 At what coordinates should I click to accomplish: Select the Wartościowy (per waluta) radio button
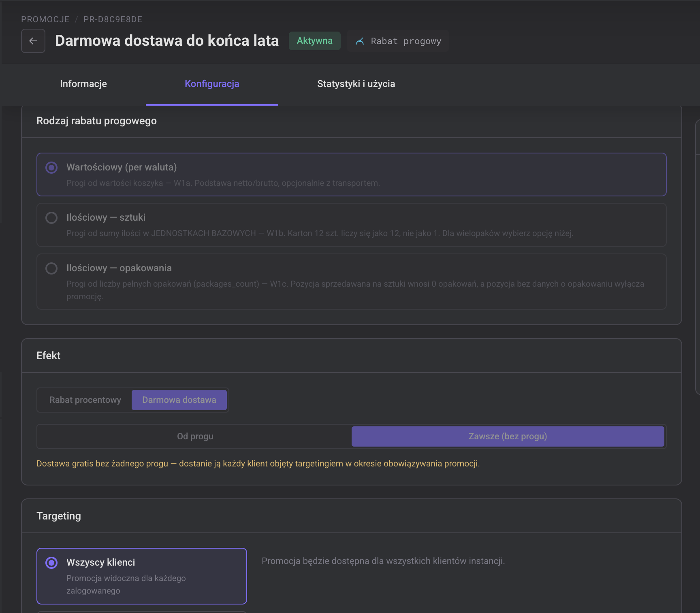coord(51,168)
